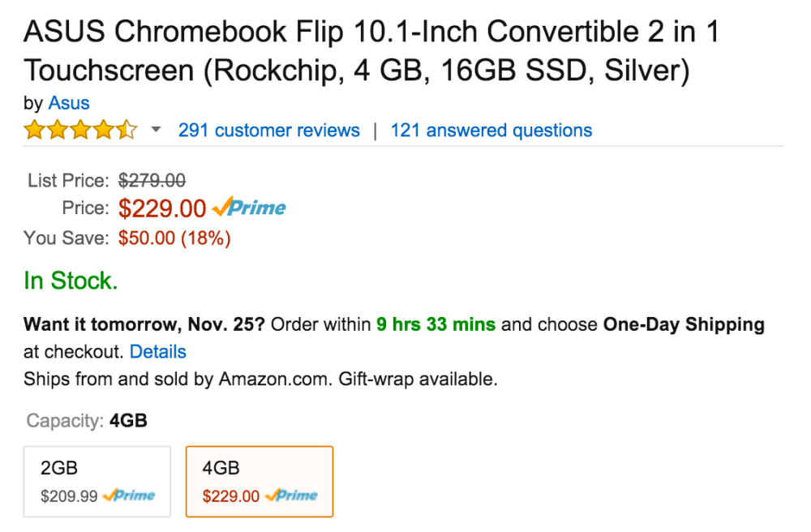Click the $209.99 price in 2GB box
This screenshot has height=532, width=811.
(69, 496)
